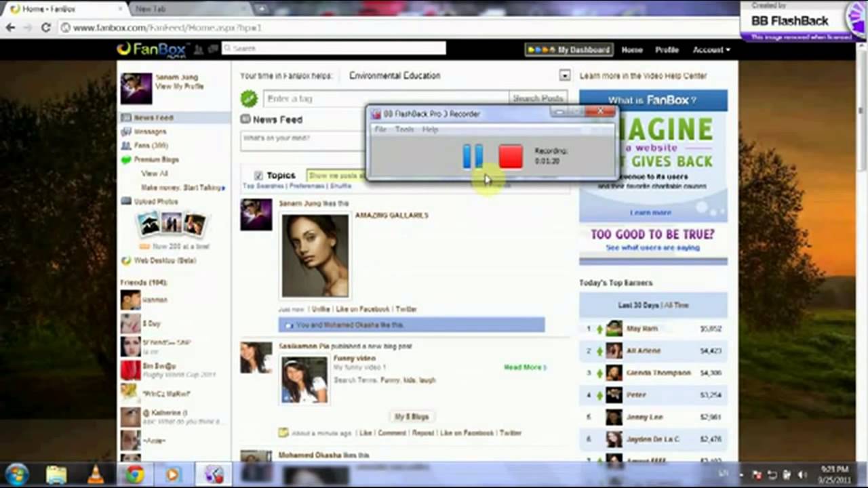This screenshot has height=488, width=868.
Task: Stop the recording with the red button
Action: tap(511, 157)
